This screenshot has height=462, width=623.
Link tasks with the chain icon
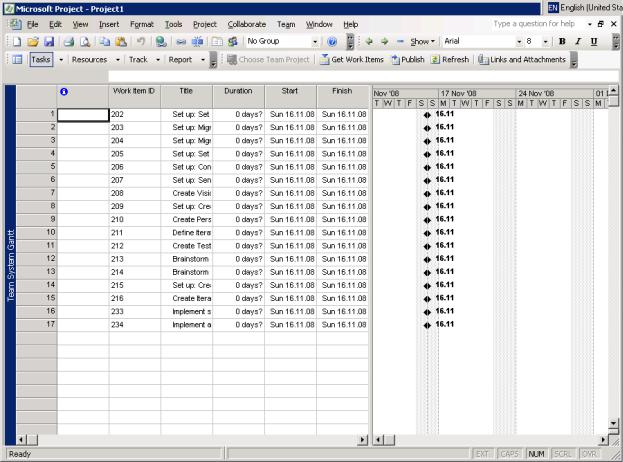pos(181,41)
